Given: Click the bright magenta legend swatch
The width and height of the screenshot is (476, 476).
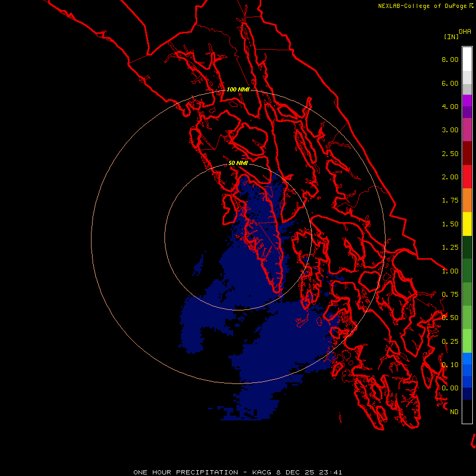Looking at the screenshot, I should (467, 100).
